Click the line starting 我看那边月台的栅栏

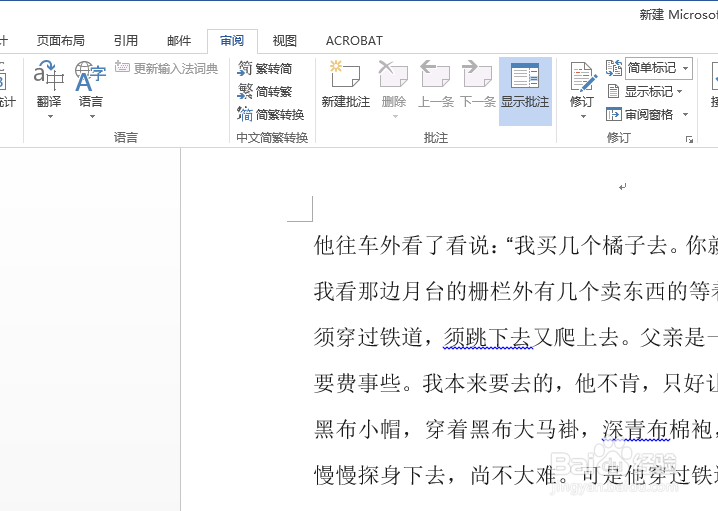pos(516,291)
